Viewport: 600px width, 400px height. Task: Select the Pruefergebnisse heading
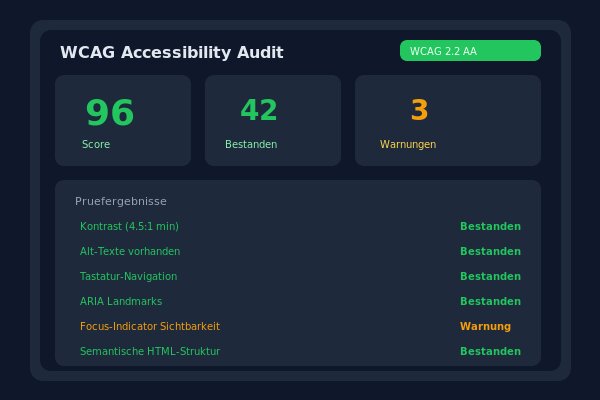[120, 201]
